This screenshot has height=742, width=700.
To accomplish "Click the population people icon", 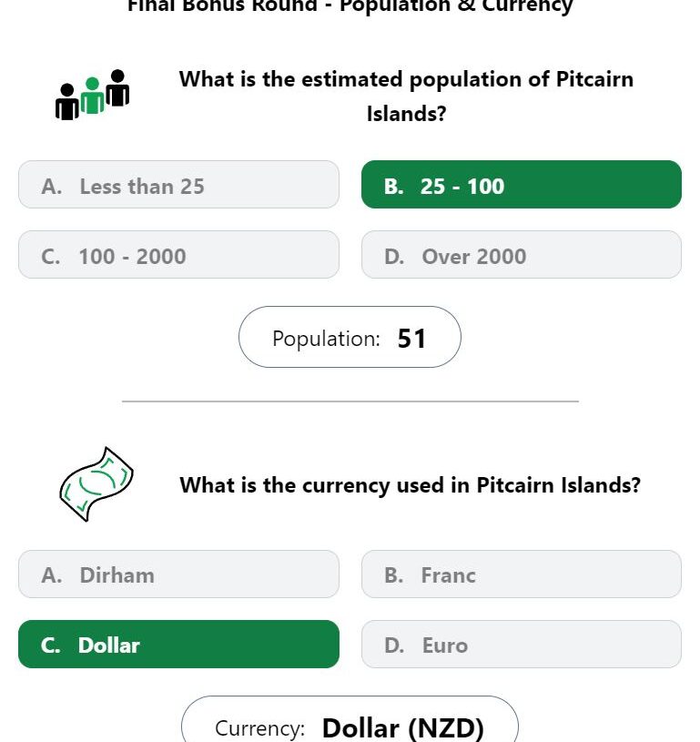I will 92,95.
